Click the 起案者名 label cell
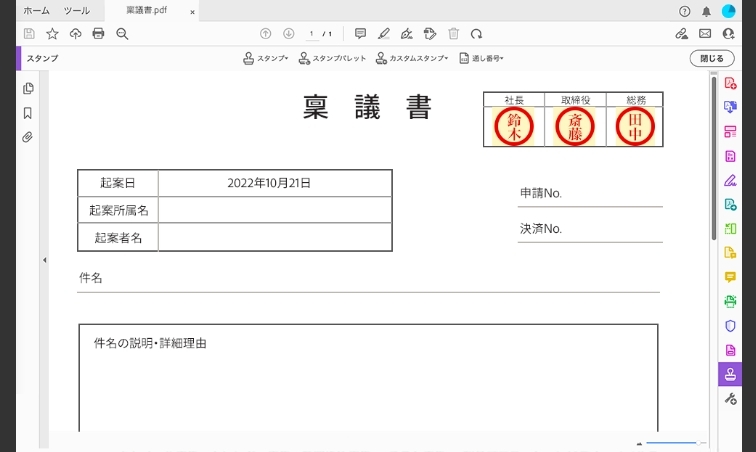The height and width of the screenshot is (452, 756). tap(118, 238)
